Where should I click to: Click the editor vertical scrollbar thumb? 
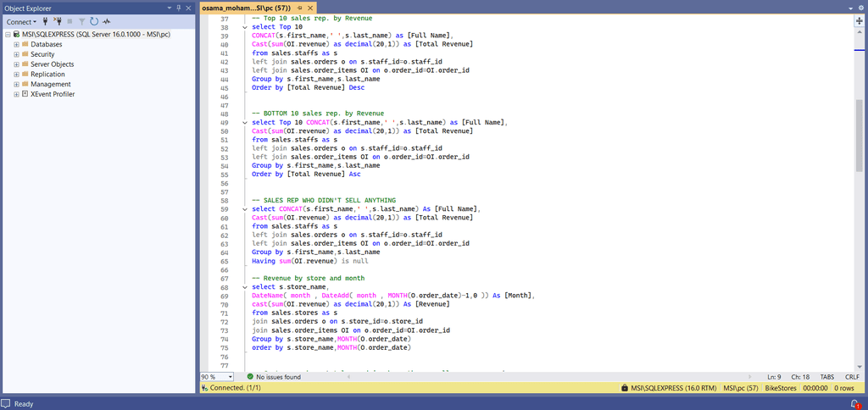coord(859,136)
